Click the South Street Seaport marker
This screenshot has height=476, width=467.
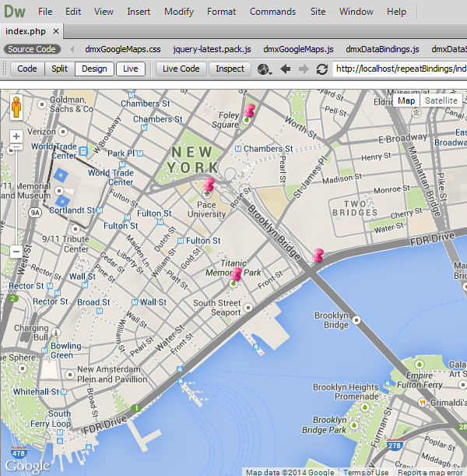pos(248,308)
